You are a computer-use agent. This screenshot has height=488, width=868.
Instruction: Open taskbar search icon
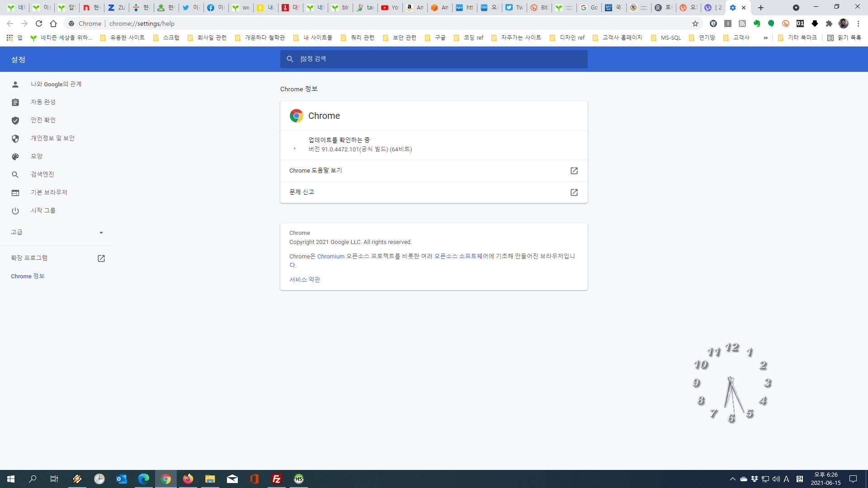click(x=33, y=479)
